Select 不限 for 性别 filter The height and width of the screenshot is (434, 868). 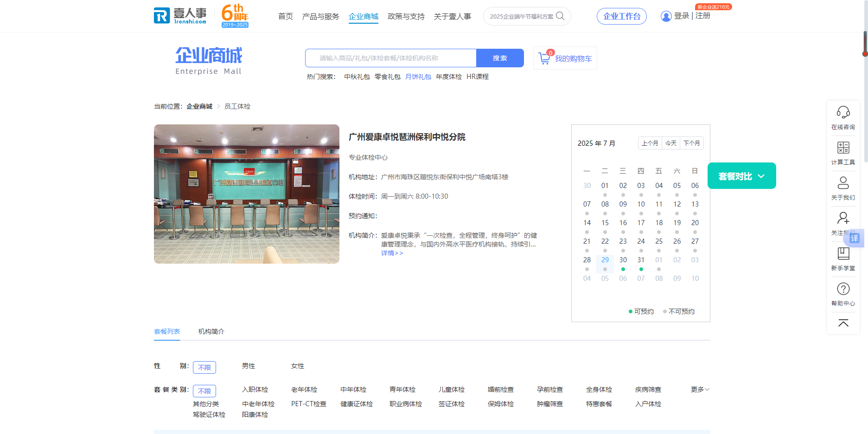click(204, 367)
